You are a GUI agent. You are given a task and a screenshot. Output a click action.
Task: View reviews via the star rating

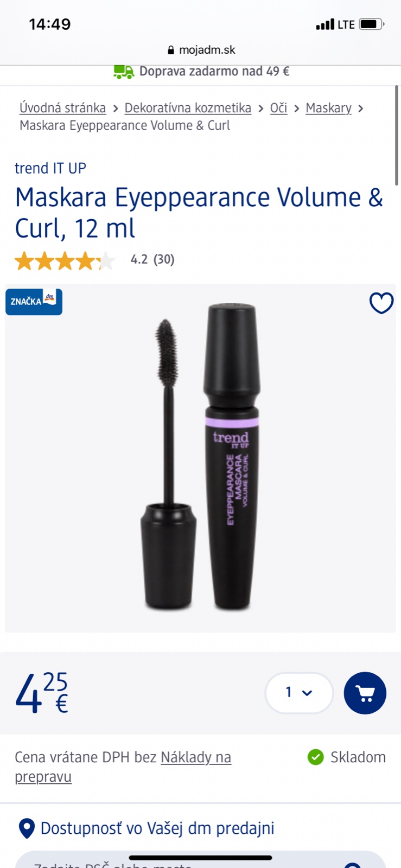click(x=65, y=261)
